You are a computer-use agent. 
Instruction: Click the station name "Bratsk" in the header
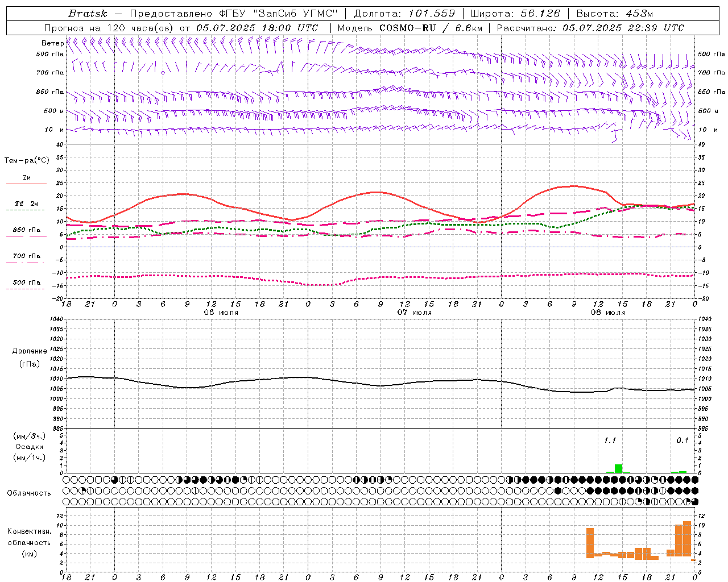[87, 14]
